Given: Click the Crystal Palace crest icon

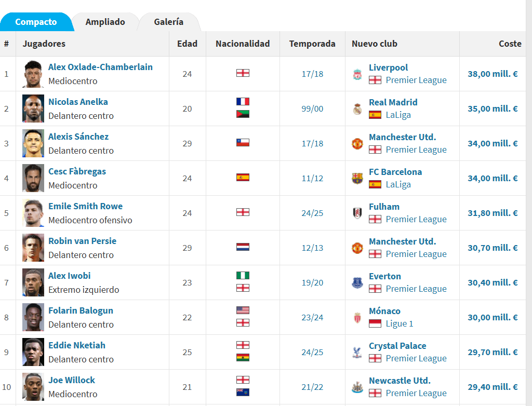Looking at the screenshot, I should (357, 353).
